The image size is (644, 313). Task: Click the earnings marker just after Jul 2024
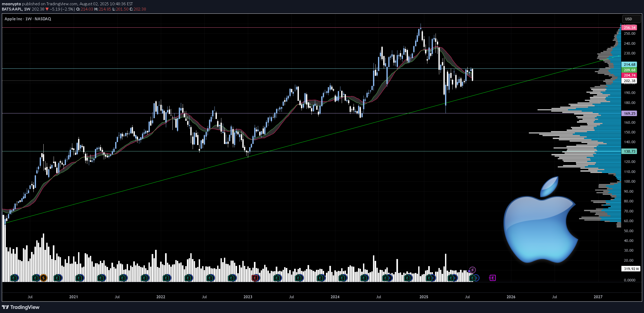pyautogui.click(x=386, y=278)
